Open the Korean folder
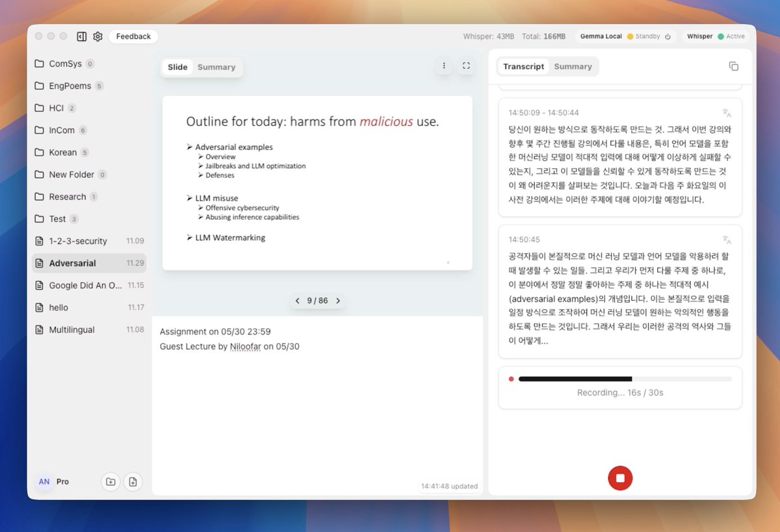 [x=88, y=152]
